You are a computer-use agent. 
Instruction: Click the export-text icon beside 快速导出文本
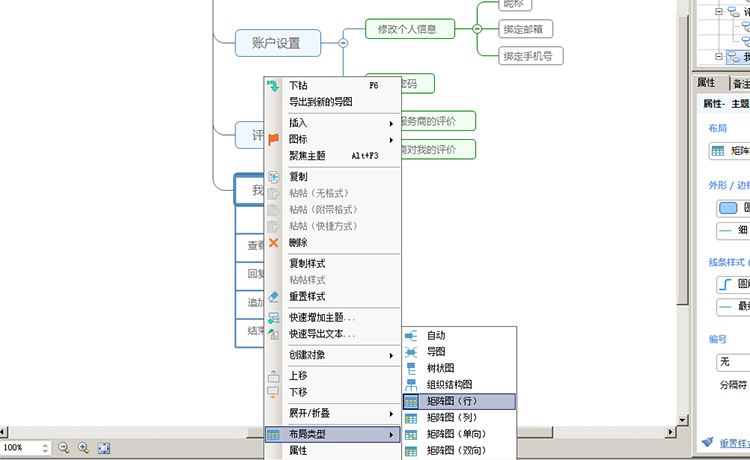(x=273, y=334)
